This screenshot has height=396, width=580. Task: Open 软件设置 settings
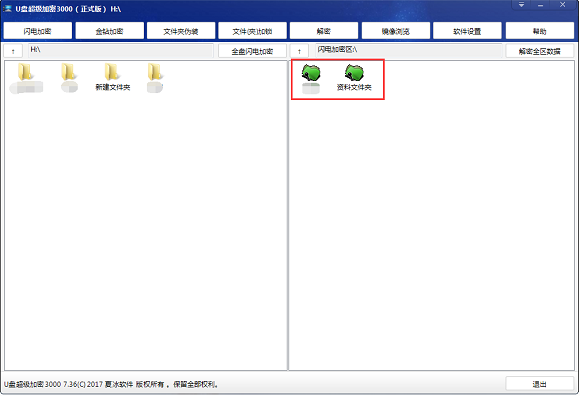[467, 31]
